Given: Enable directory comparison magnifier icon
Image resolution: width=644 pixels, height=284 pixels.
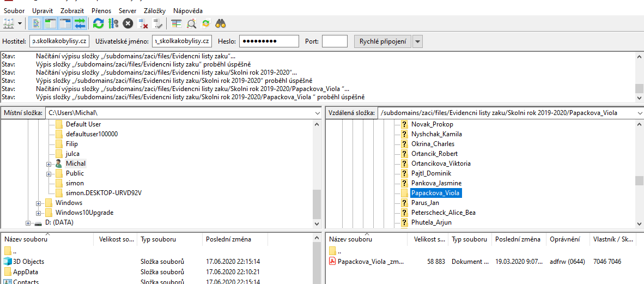Looking at the screenshot, I should (x=191, y=23).
